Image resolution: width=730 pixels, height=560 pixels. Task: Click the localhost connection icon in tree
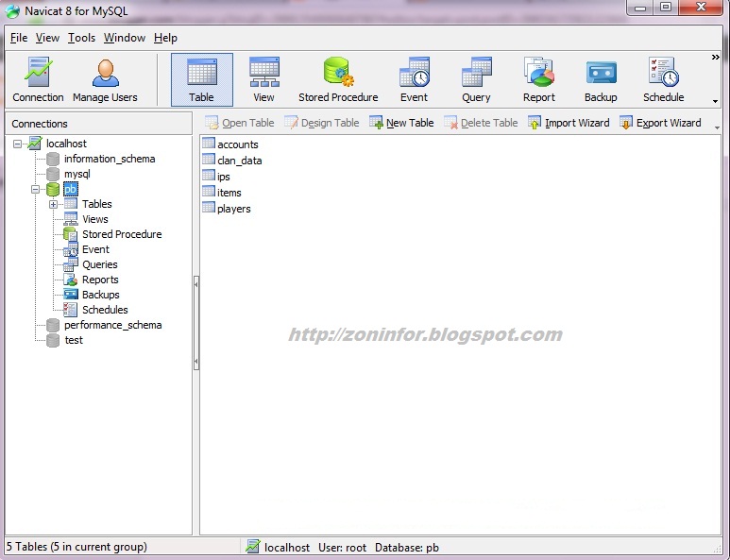[x=35, y=144]
